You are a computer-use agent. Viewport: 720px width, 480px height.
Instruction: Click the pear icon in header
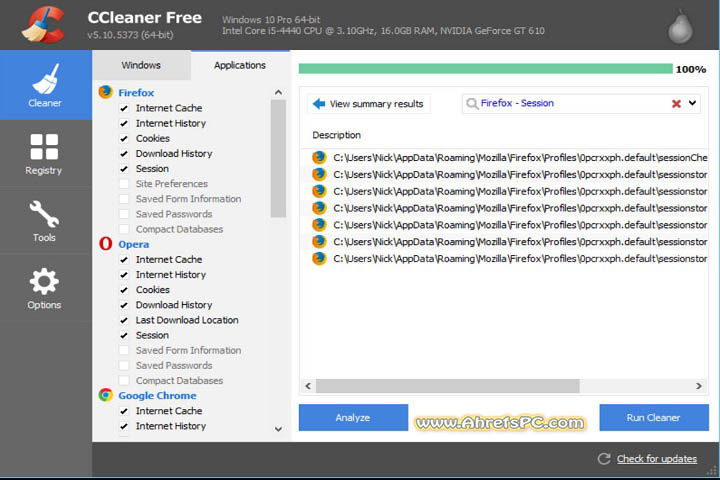click(681, 27)
